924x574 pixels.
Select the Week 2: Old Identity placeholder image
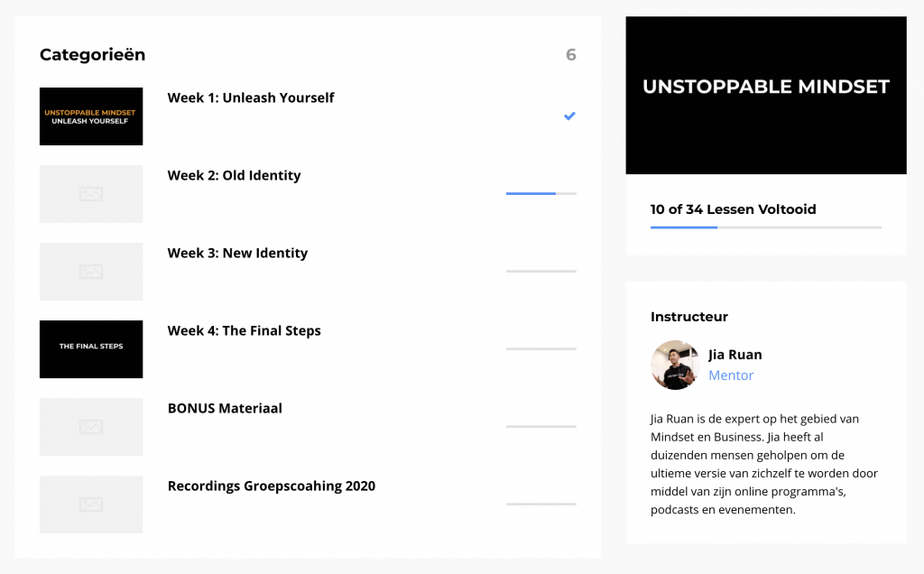91,194
